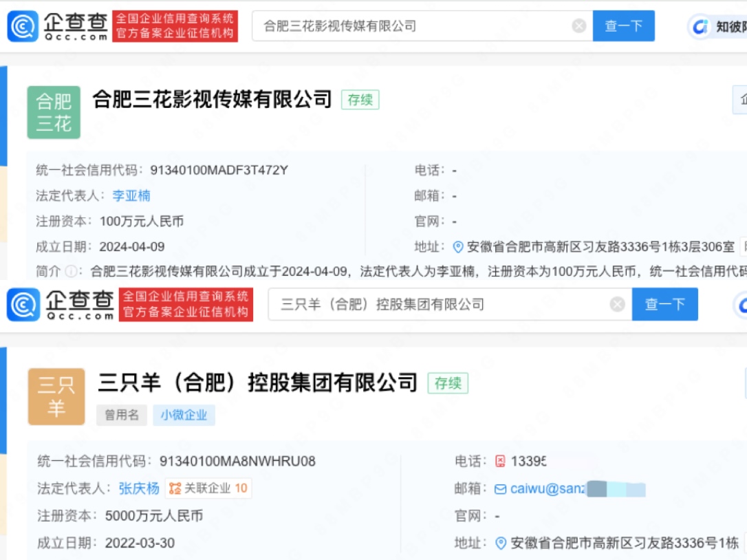Open legal representative 张庆杨 profile
Viewport: 747px width, 560px height.
click(139, 488)
